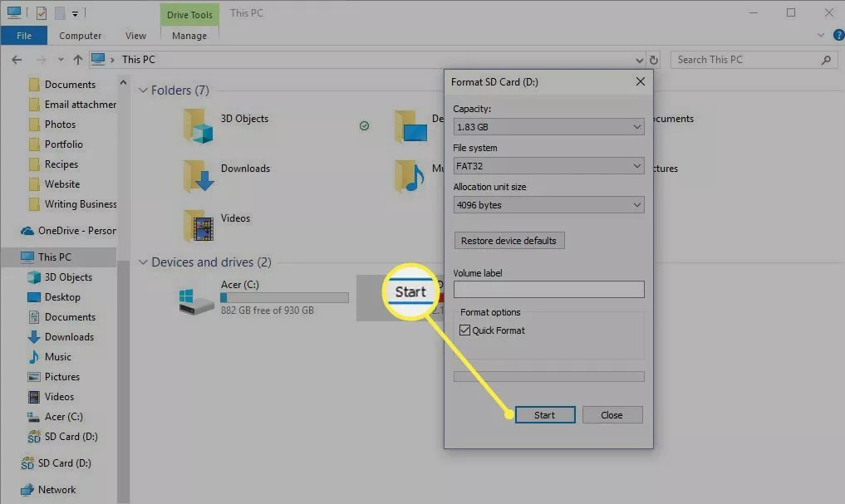845x504 pixels.
Task: Open the 3D Objects folder
Action: (x=245, y=119)
